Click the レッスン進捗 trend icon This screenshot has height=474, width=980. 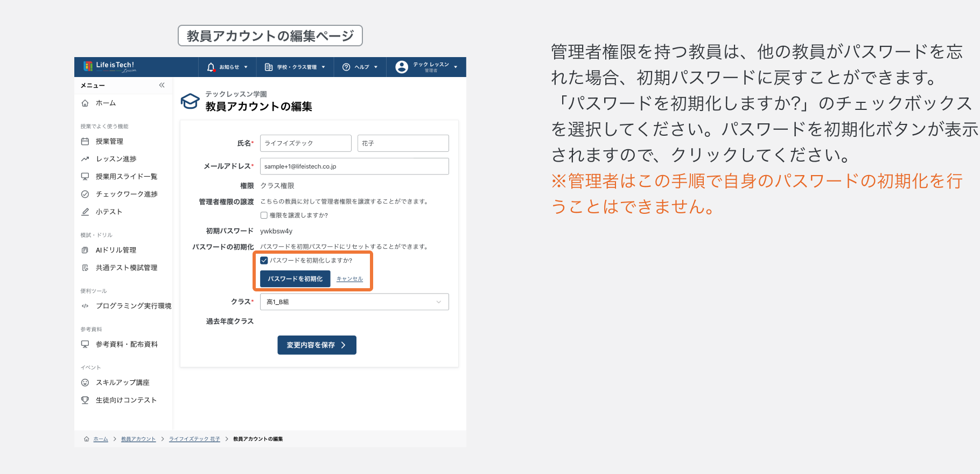(x=85, y=159)
